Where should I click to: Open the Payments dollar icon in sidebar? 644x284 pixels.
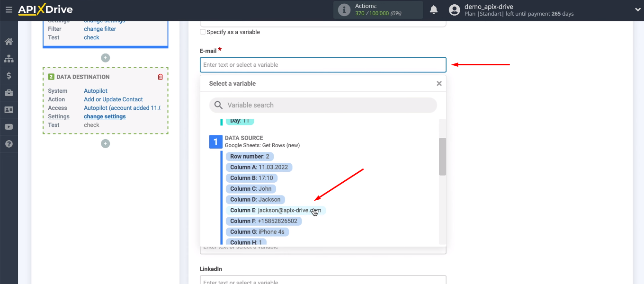[9, 75]
